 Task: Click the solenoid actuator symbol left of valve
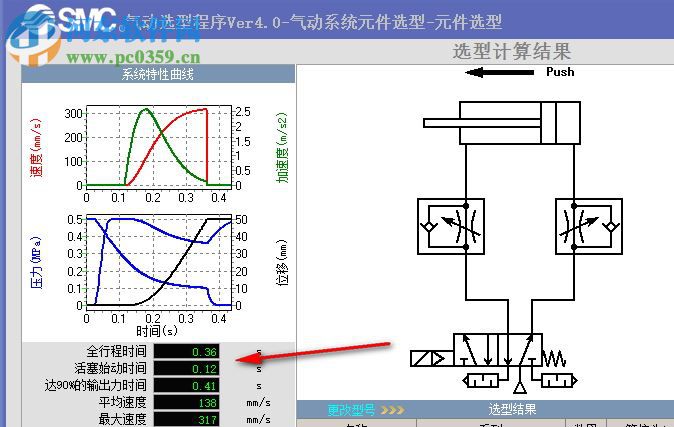point(432,359)
